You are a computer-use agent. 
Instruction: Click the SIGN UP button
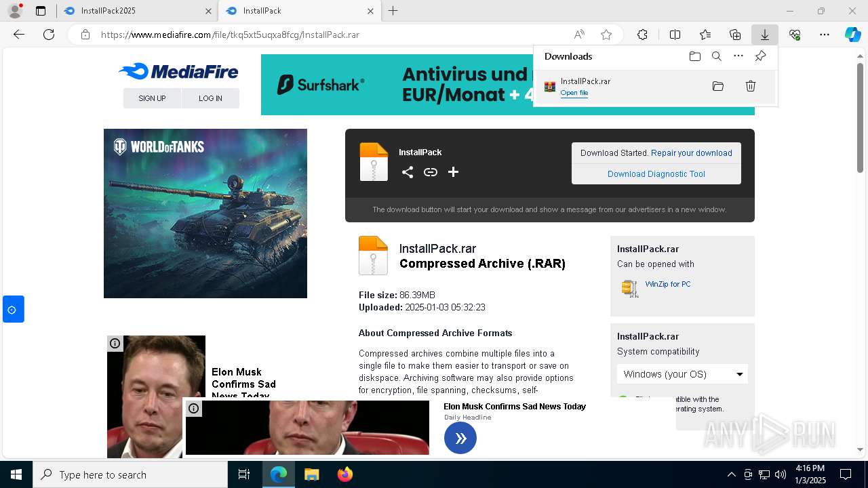click(x=152, y=98)
